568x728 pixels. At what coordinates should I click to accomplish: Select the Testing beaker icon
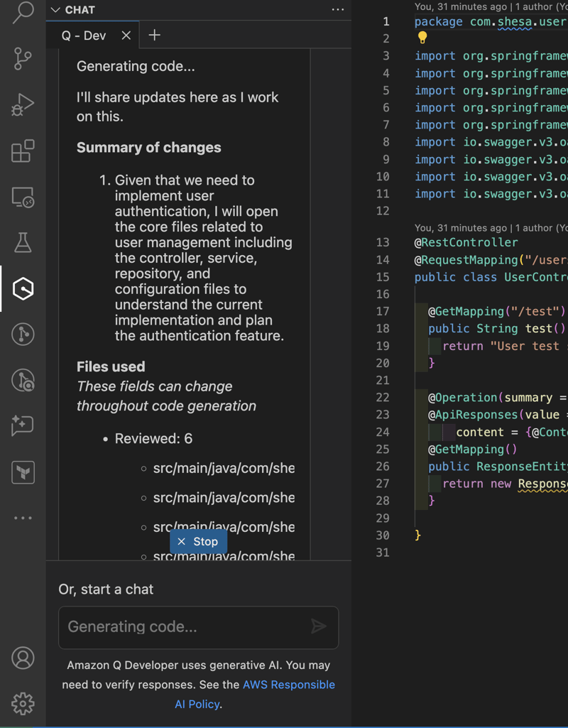23,241
